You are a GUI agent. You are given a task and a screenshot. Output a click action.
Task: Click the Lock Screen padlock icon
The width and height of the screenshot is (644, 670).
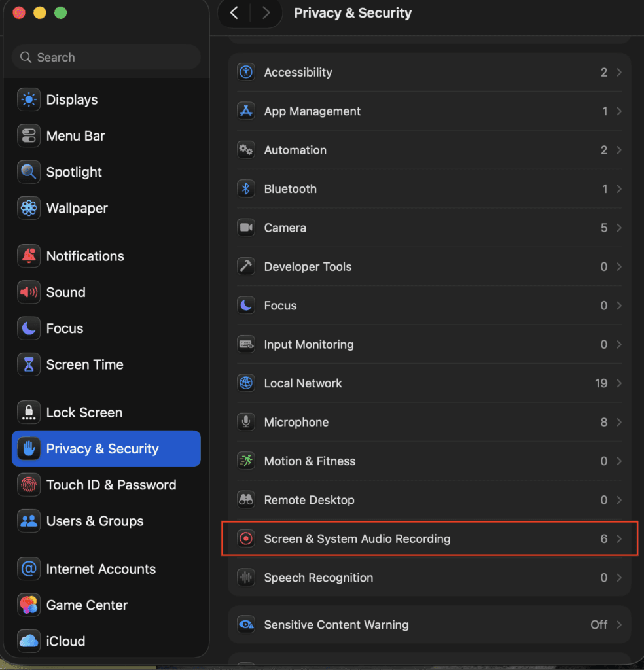(29, 412)
